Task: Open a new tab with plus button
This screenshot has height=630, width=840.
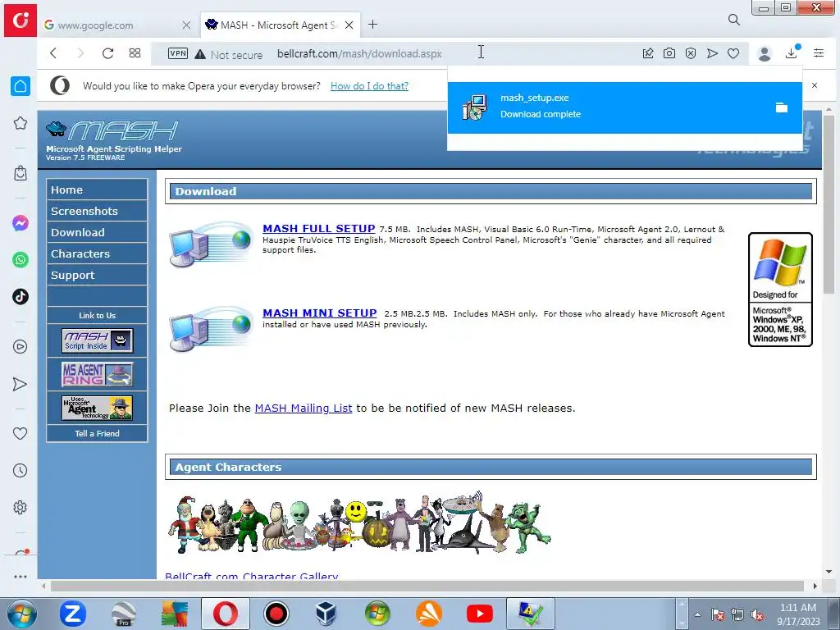Action: pyautogui.click(x=373, y=24)
